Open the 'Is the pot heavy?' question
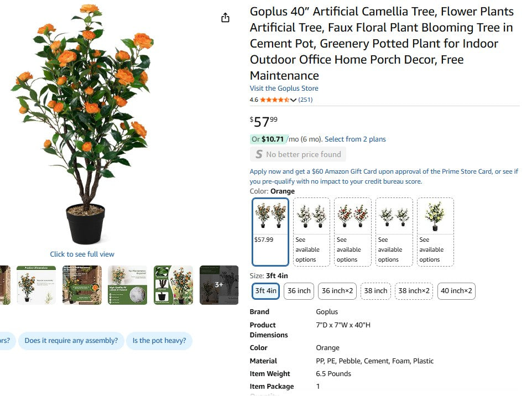532x396 pixels. 159,341
